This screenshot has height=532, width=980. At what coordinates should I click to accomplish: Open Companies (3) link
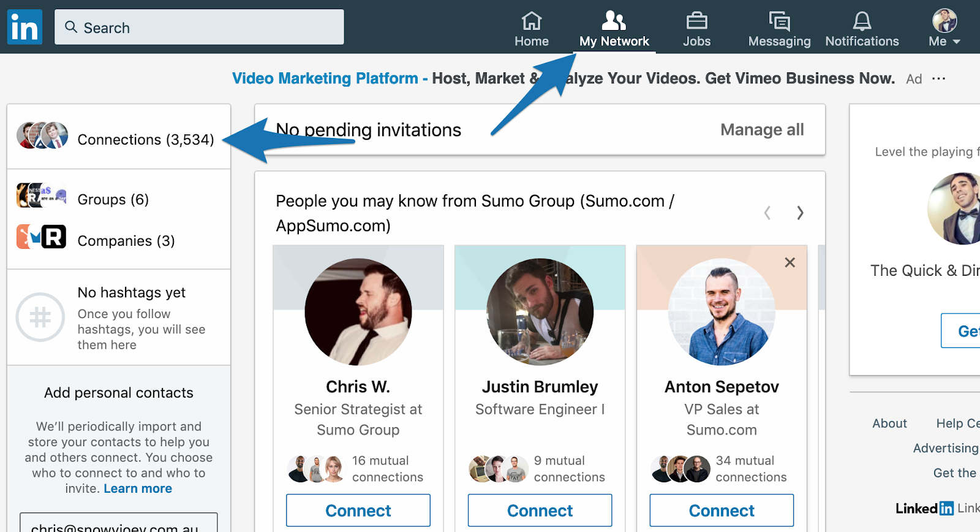(126, 241)
